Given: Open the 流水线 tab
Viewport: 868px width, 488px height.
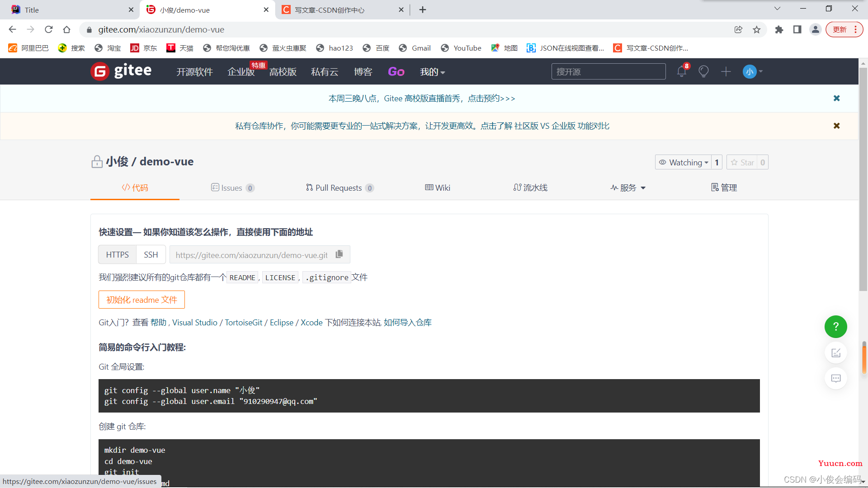Looking at the screenshot, I should click(530, 188).
